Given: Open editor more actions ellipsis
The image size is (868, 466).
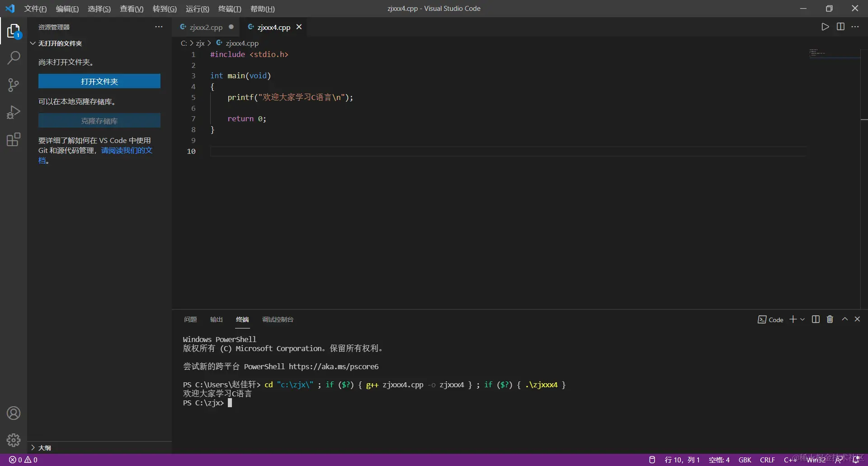Looking at the screenshot, I should (x=855, y=27).
